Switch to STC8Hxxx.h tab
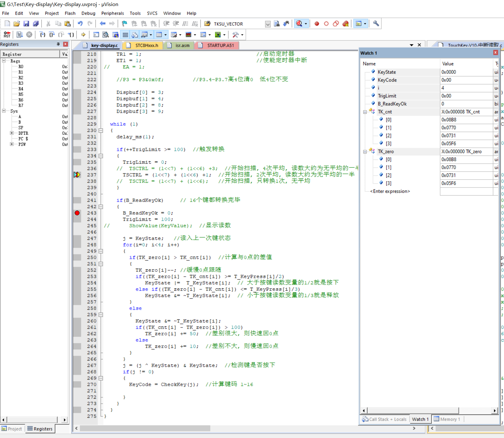Image resolution: width=504 pixels, height=438 pixels. coord(143,45)
